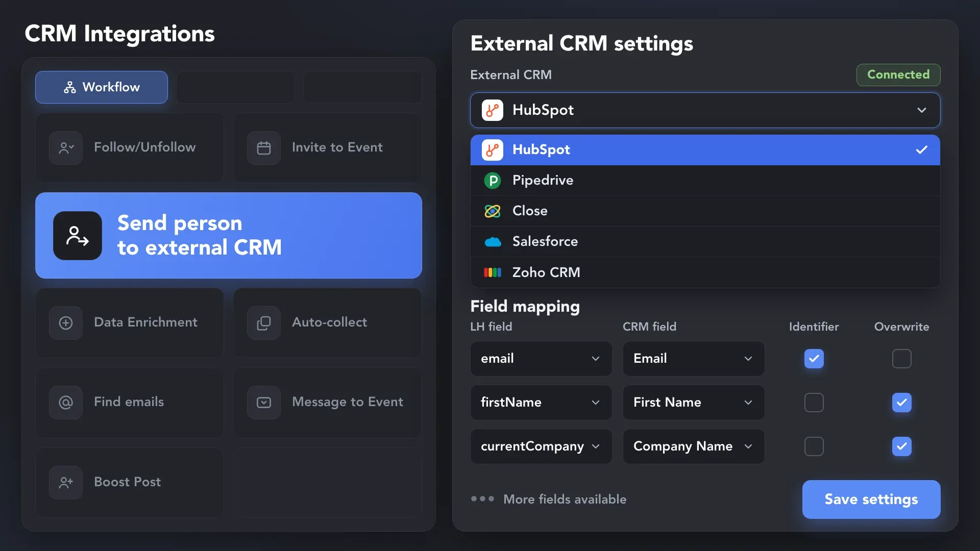Viewport: 980px width, 551px height.
Task: Enable the Identifier checkbox for the firstName row
Action: point(814,403)
